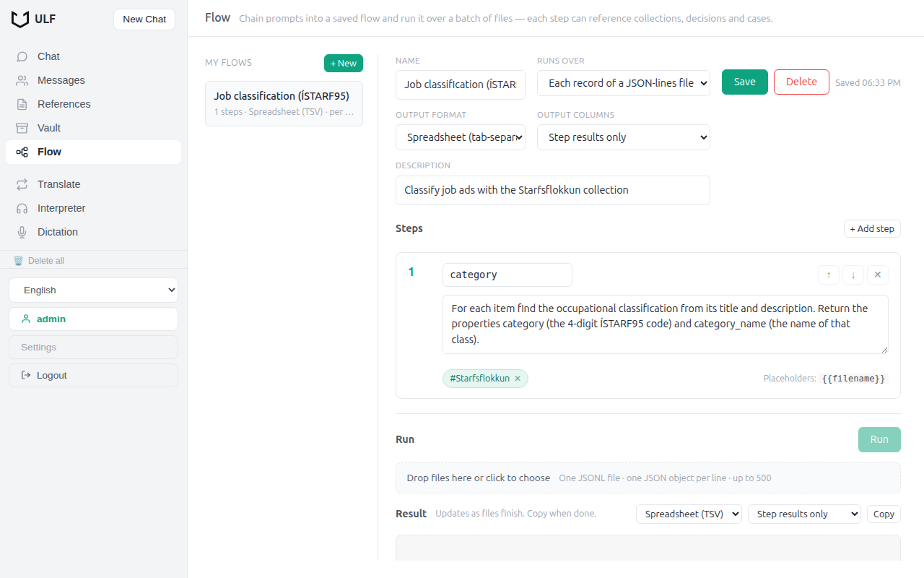Open References from the sidebar
Screen dimensions: 924x578
click(94, 104)
